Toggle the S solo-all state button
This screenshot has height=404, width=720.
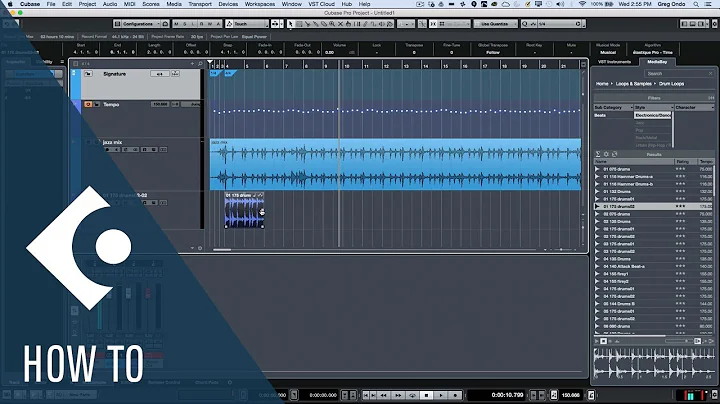click(x=185, y=23)
